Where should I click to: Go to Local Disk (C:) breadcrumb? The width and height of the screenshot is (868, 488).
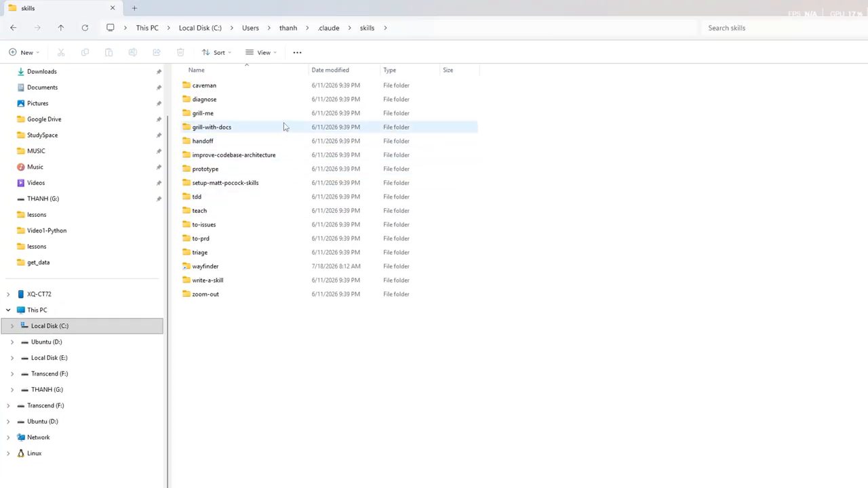point(200,28)
